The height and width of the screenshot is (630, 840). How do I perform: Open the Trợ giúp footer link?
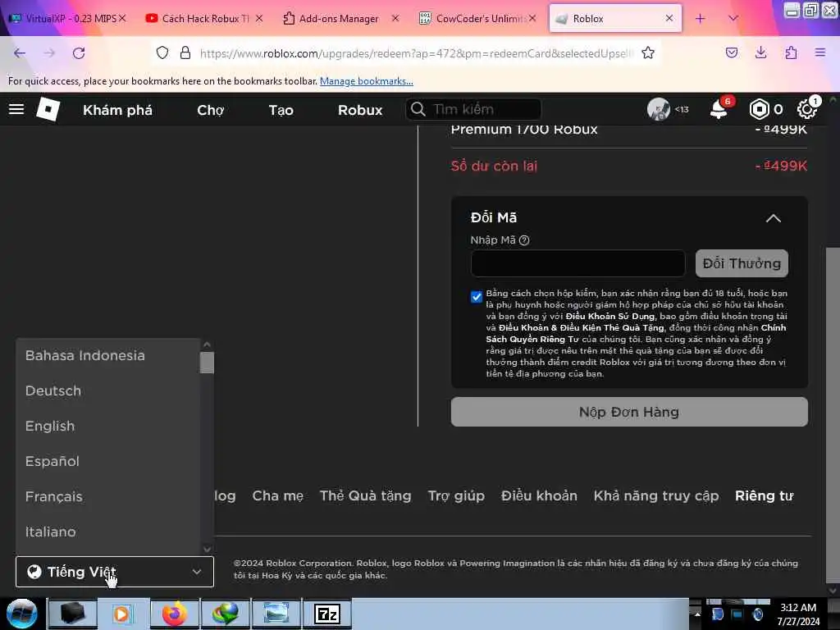[x=456, y=496]
